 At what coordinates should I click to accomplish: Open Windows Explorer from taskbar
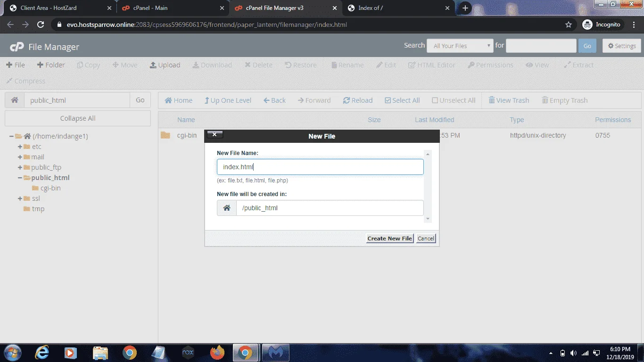(100, 353)
